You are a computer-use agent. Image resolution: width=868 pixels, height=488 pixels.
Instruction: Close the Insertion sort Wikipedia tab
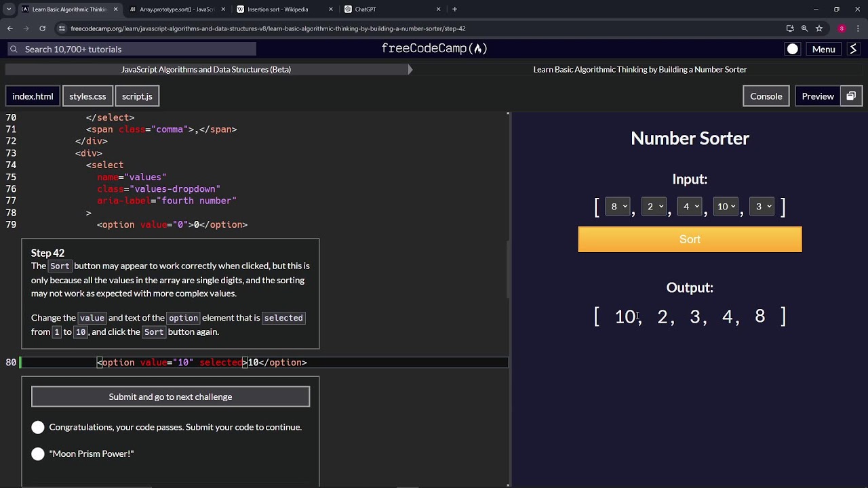[331, 9]
